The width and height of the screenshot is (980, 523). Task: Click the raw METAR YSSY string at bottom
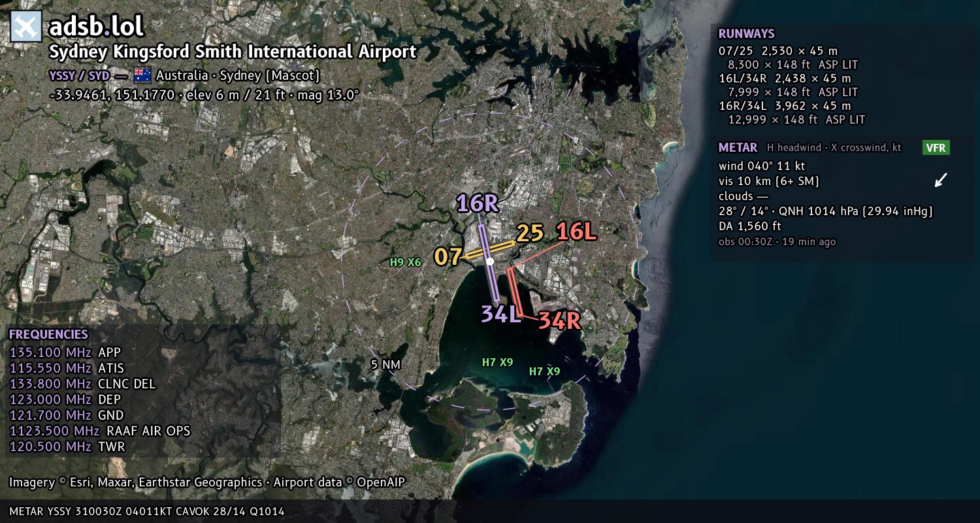click(147, 512)
